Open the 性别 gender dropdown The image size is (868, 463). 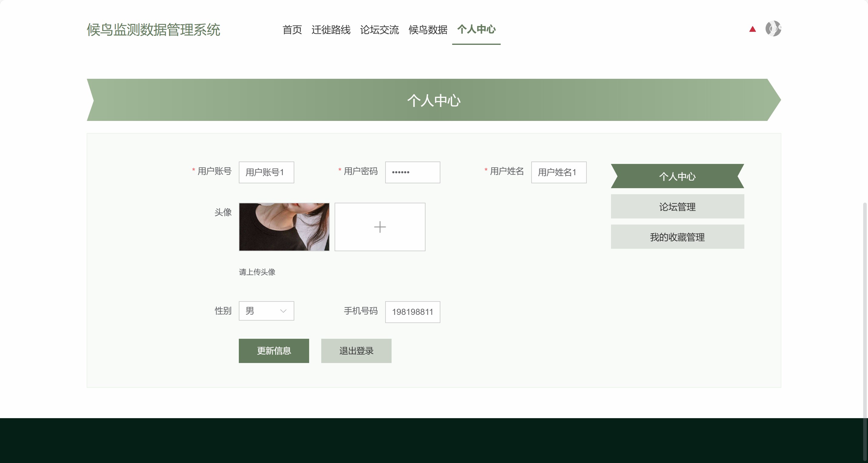point(266,311)
